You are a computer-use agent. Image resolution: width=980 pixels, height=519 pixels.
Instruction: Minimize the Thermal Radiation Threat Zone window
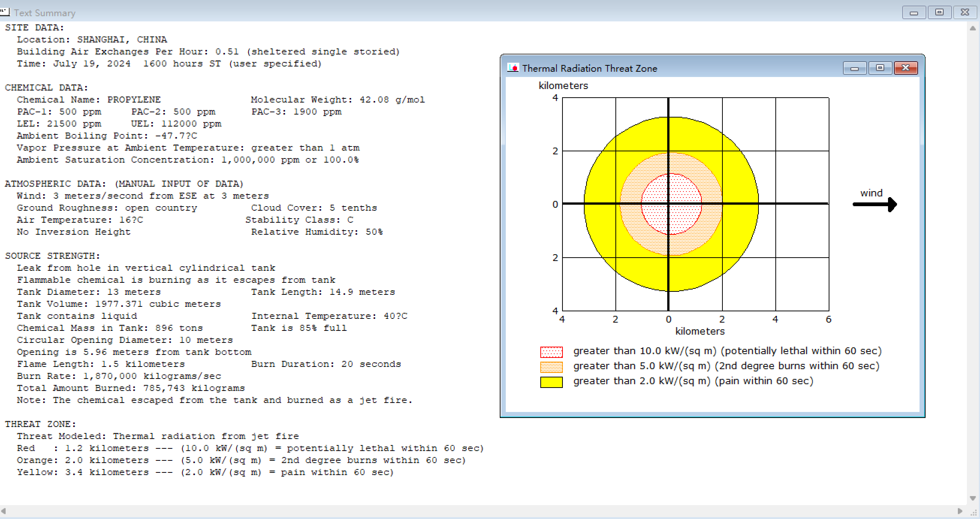tap(855, 68)
